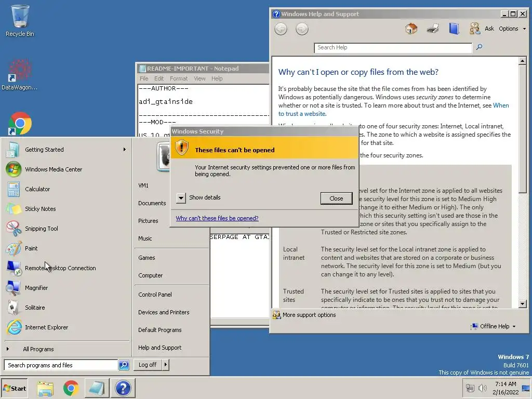This screenshot has width=532, height=399.
Task: Launch Windows Media Center
Action: (x=66, y=169)
